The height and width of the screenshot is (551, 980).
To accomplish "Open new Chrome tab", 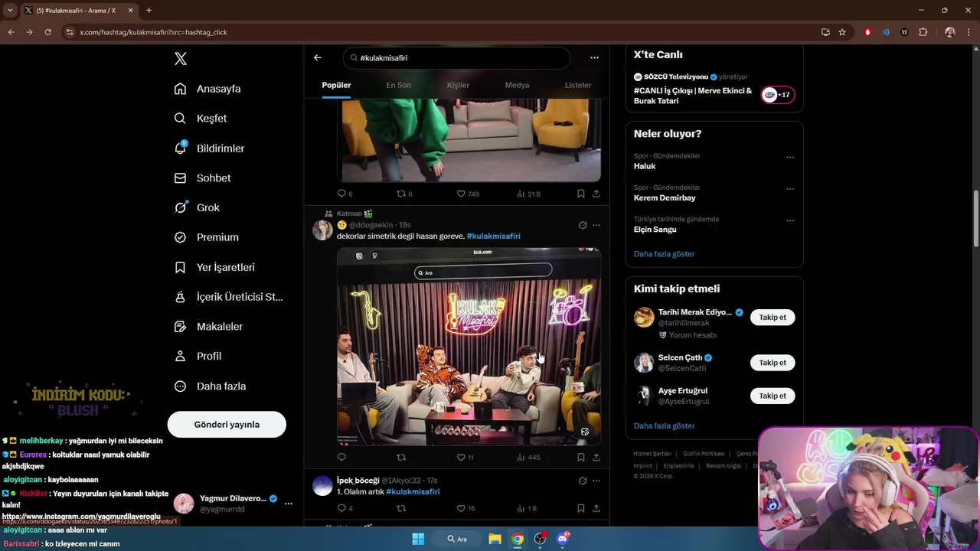I will [149, 10].
